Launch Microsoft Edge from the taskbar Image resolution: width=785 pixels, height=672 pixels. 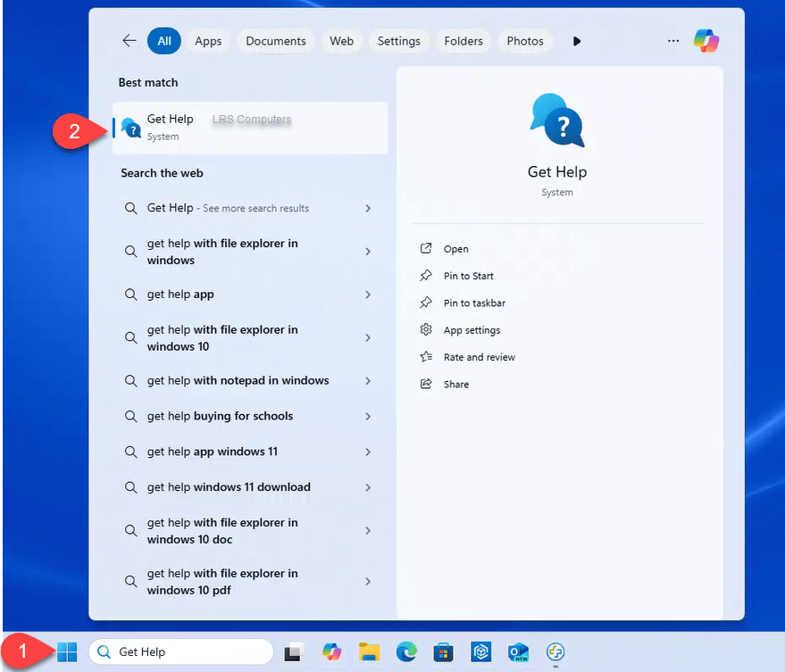[405, 652]
